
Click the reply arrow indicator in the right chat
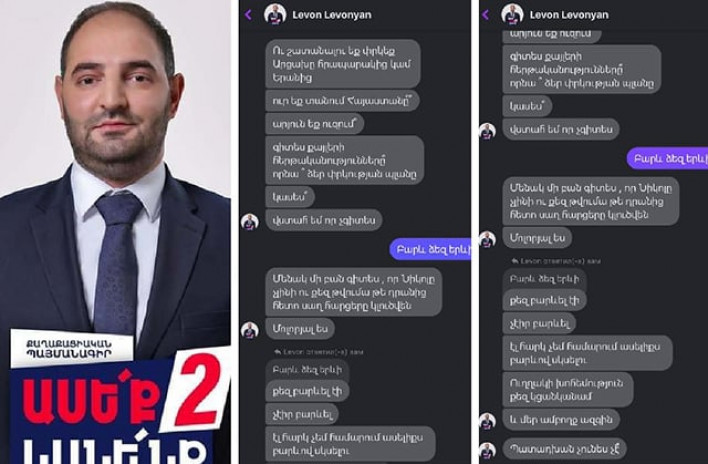click(x=515, y=261)
